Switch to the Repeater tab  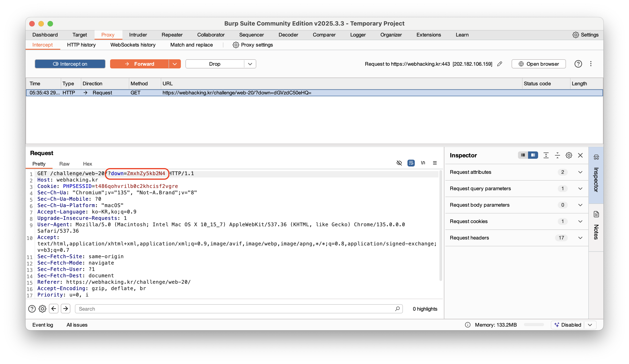coord(172,35)
